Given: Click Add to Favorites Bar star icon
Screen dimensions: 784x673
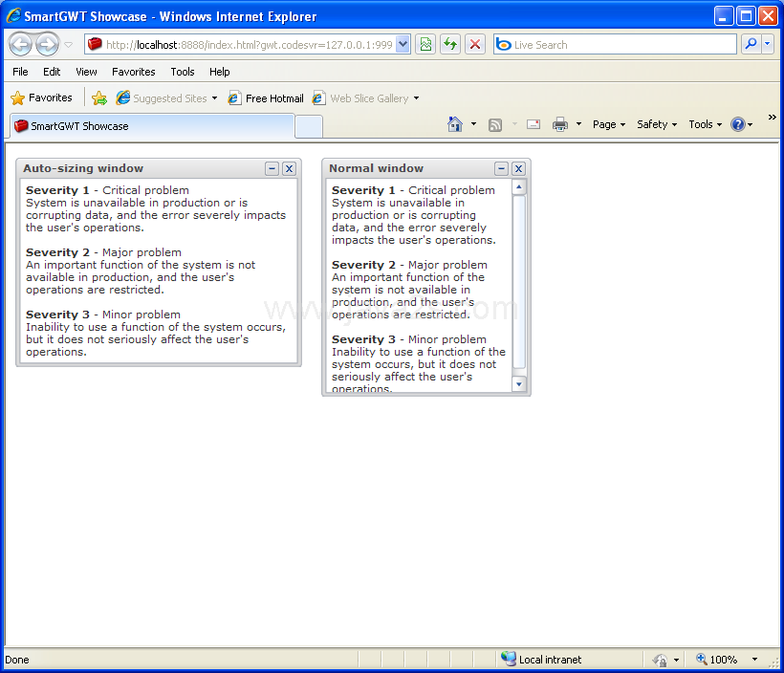Looking at the screenshot, I should (x=99, y=98).
